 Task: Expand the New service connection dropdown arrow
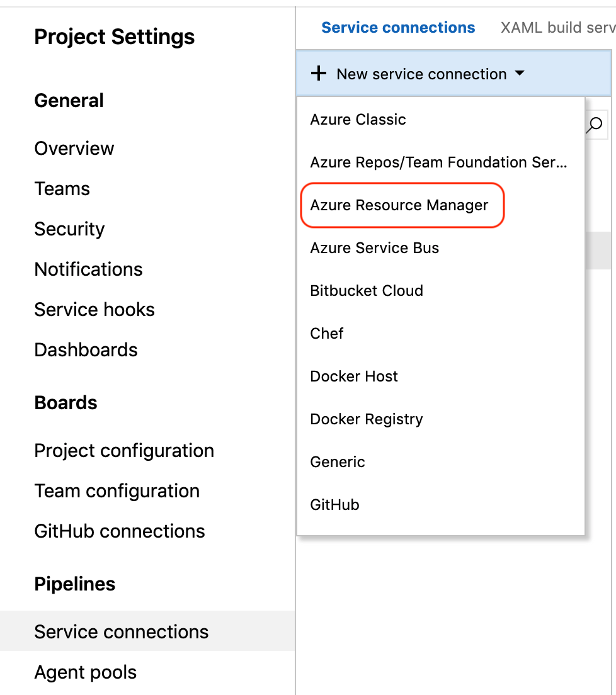point(520,74)
